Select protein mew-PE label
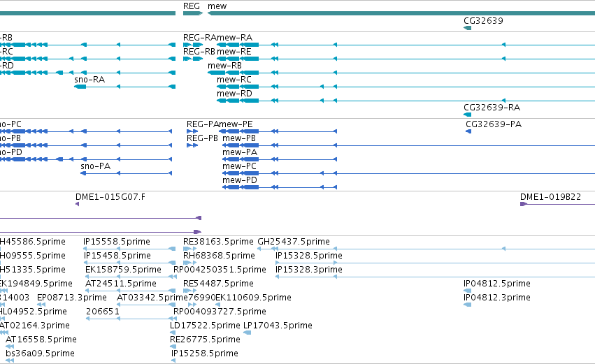The height and width of the screenshot is (364, 595). 236,124
